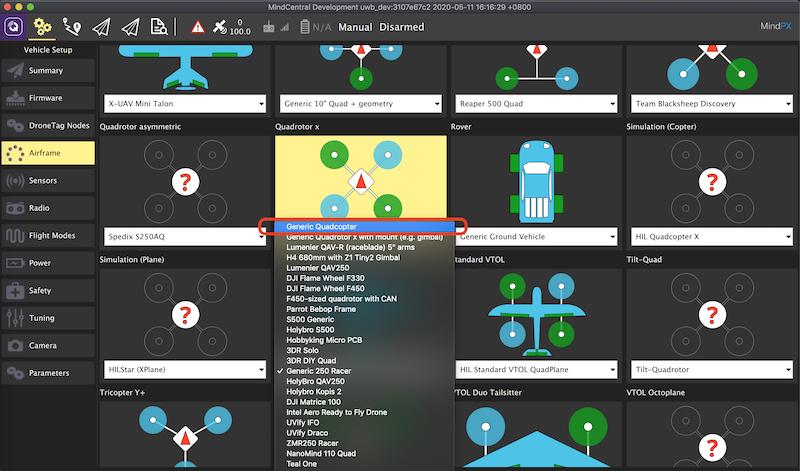The height and width of the screenshot is (471, 800).
Task: Open the application settings Q icon
Action: (x=13, y=27)
